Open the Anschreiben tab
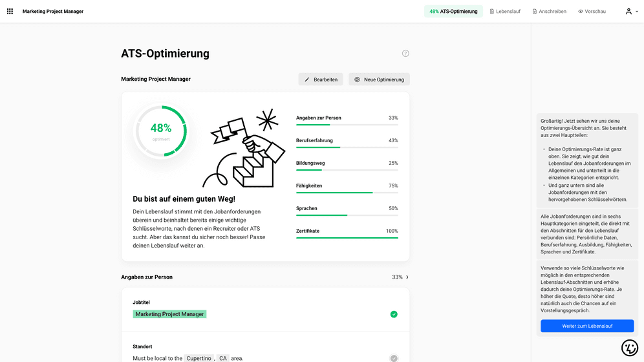644x362 pixels. pos(549,12)
